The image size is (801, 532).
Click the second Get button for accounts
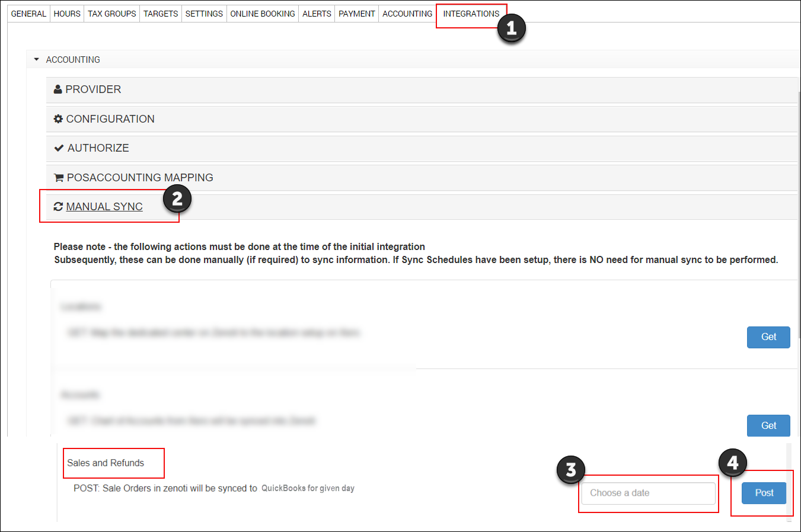pyautogui.click(x=768, y=425)
